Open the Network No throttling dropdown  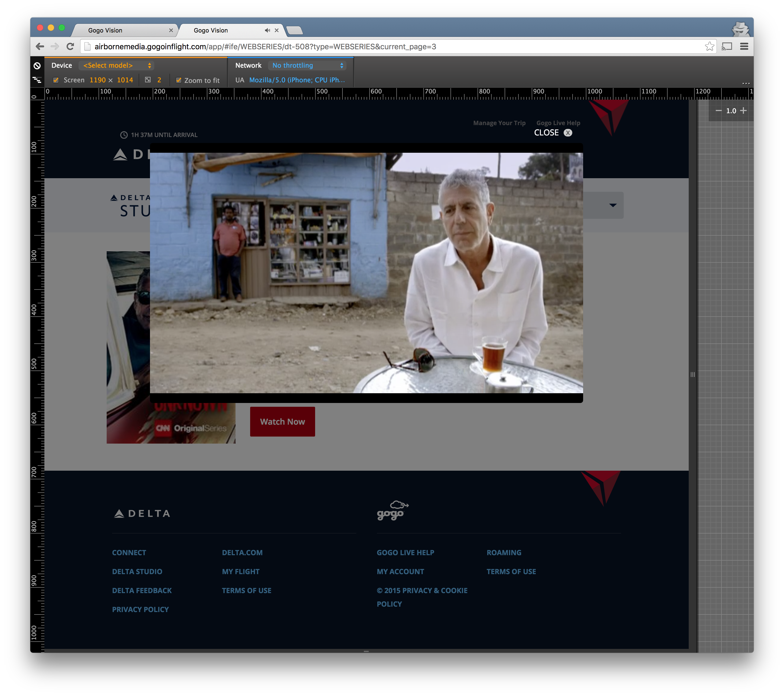[307, 66]
